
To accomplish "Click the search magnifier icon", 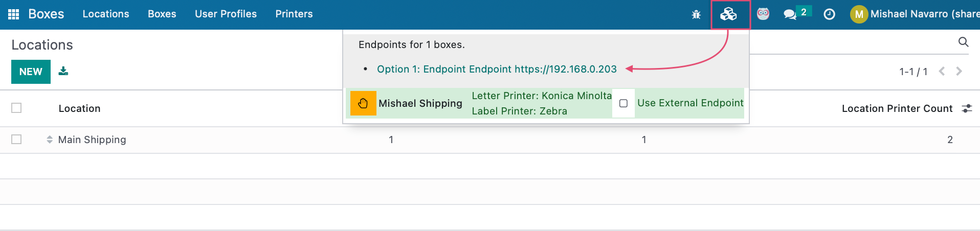I will [x=963, y=42].
